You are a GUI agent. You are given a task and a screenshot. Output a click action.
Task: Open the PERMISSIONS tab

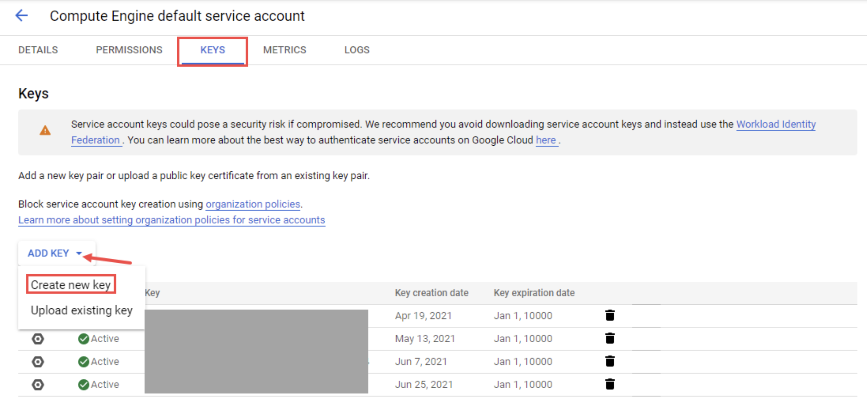click(129, 50)
